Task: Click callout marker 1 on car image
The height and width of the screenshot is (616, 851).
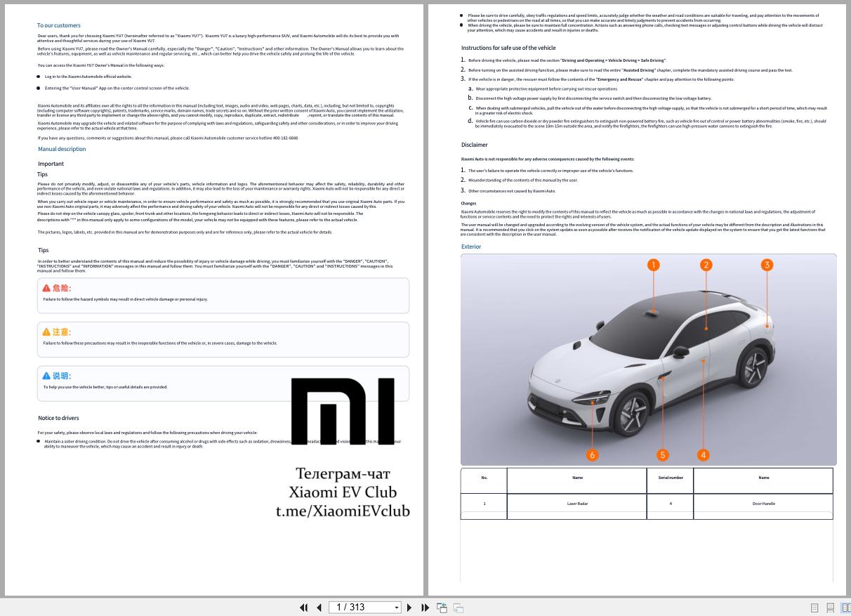Action: pyautogui.click(x=654, y=265)
